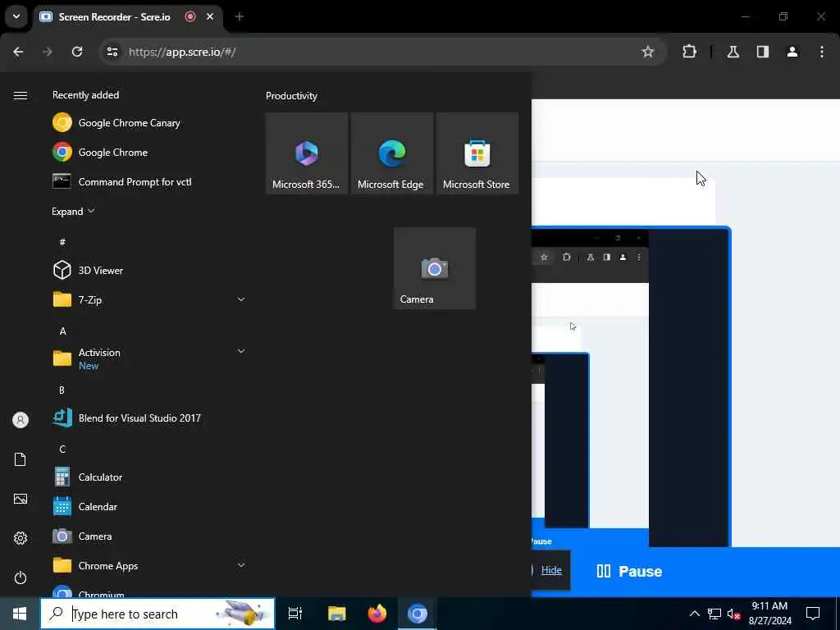Expand the Activision folder

click(149, 358)
